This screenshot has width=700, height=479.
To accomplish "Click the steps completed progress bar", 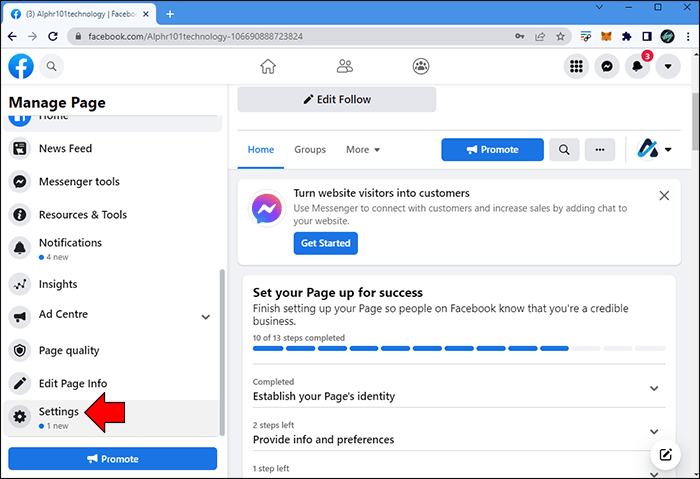I will coord(459,348).
